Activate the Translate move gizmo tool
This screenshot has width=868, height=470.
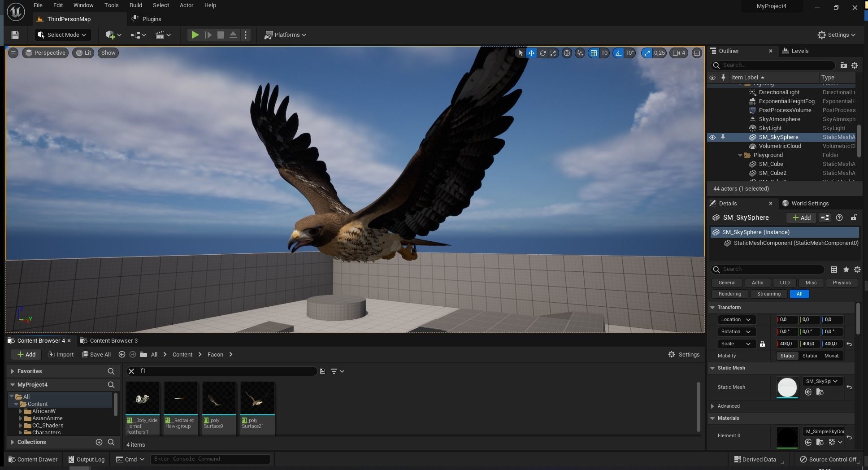(531, 53)
